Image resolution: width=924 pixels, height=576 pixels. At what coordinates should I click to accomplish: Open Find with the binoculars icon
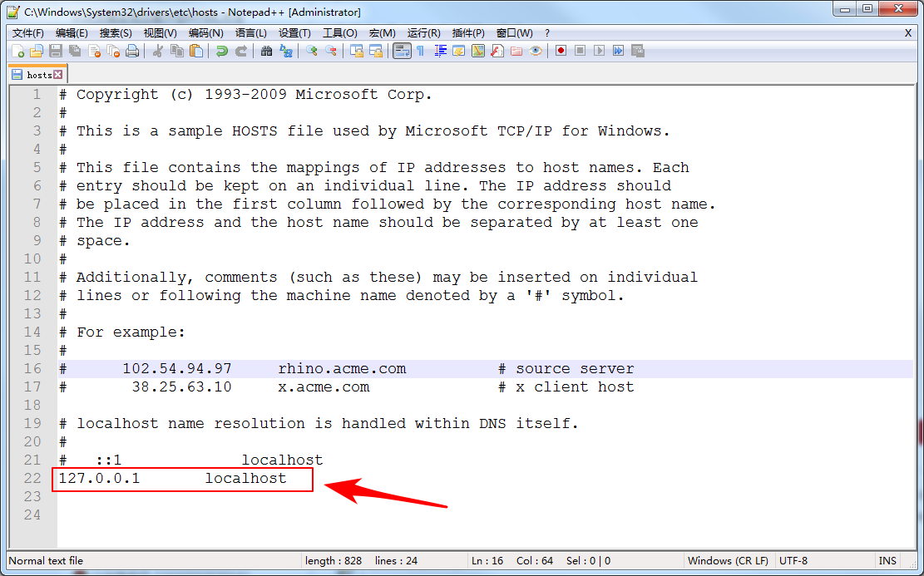coord(266,52)
